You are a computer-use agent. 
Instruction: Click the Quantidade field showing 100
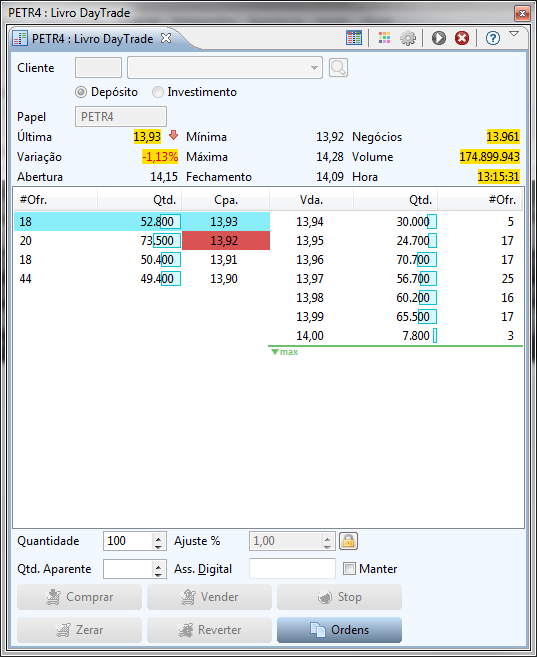(128, 541)
